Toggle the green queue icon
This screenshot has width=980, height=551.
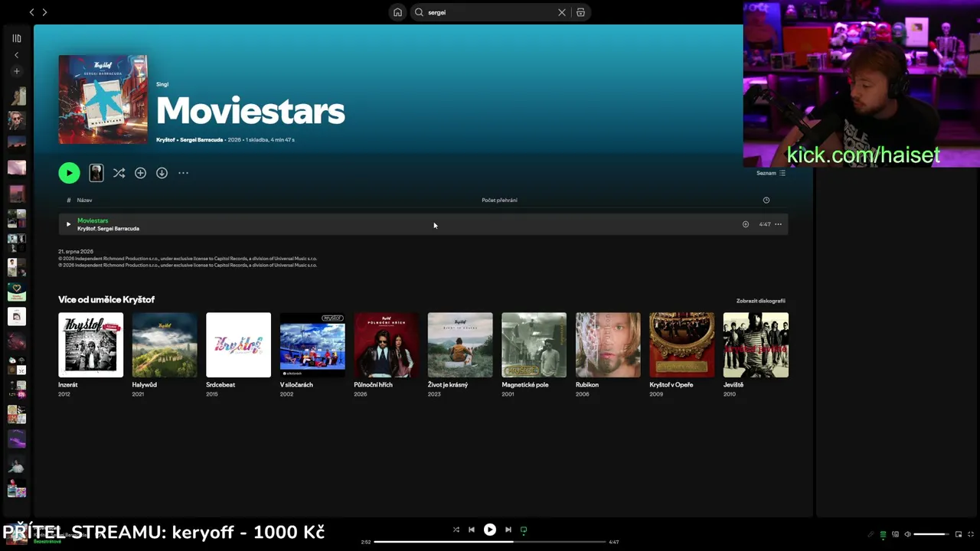(883, 534)
